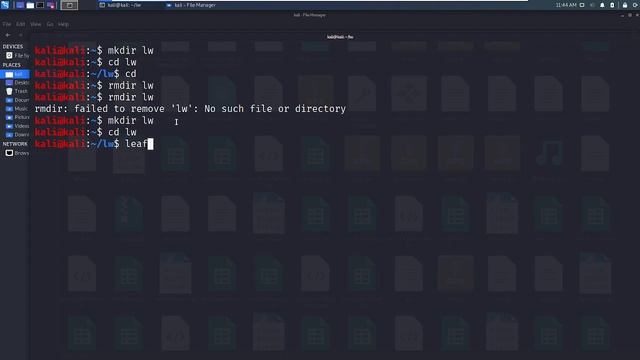Launch the terminal emulator panel icon
The height and width of the screenshot is (360, 640).
pos(40,5)
